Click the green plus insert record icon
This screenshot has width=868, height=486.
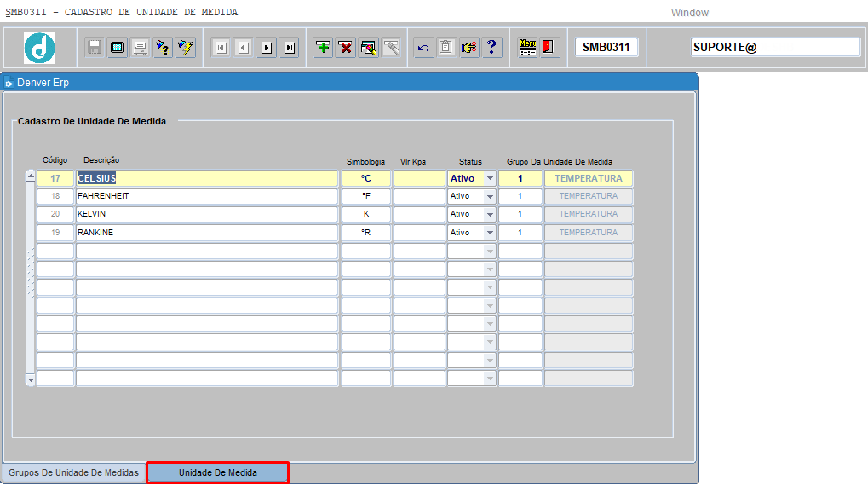pos(323,48)
